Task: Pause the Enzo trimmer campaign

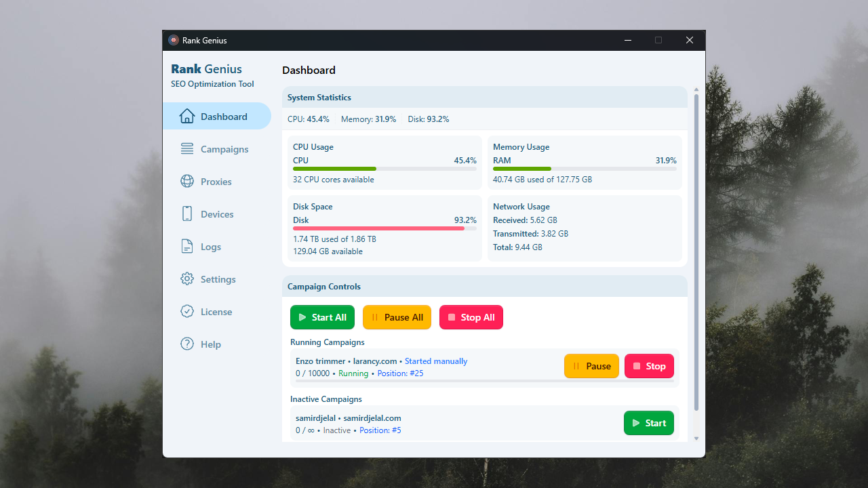Action: click(x=591, y=366)
